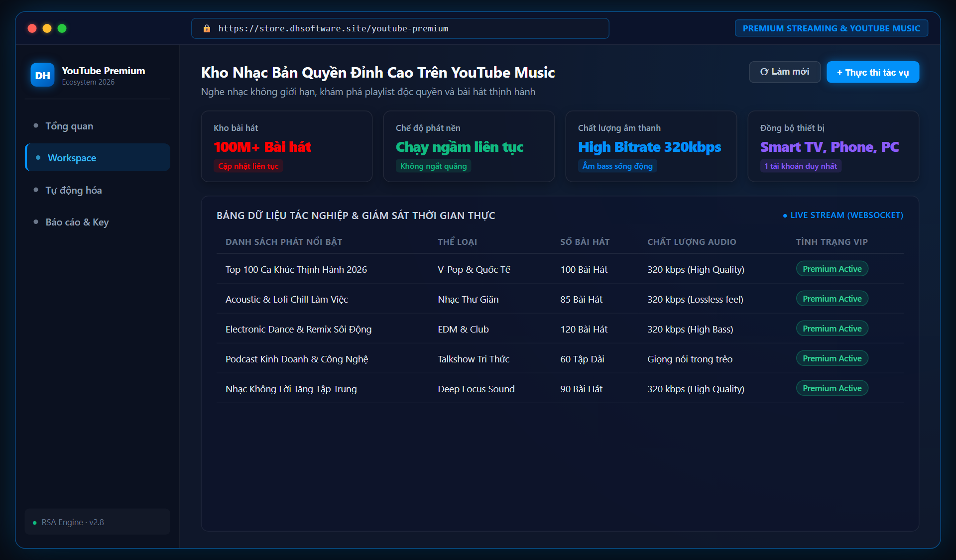Click Premium Active badge for Top 100 row
956x560 pixels.
click(832, 269)
